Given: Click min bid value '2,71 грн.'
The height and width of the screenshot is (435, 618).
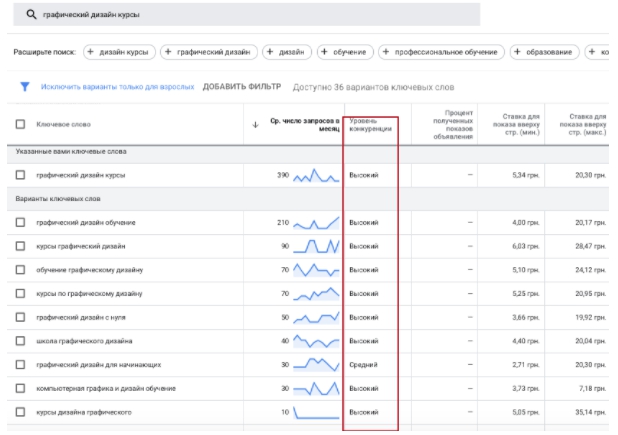Looking at the screenshot, I should tap(526, 365).
